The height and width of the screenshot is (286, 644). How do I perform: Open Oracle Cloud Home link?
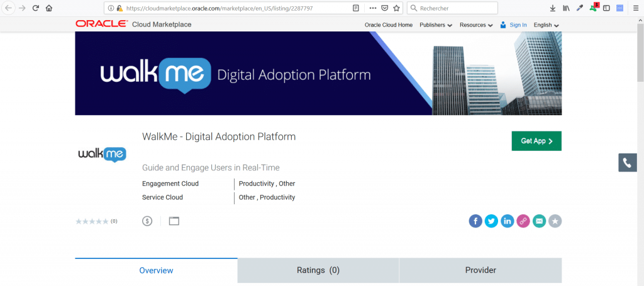pyautogui.click(x=389, y=25)
